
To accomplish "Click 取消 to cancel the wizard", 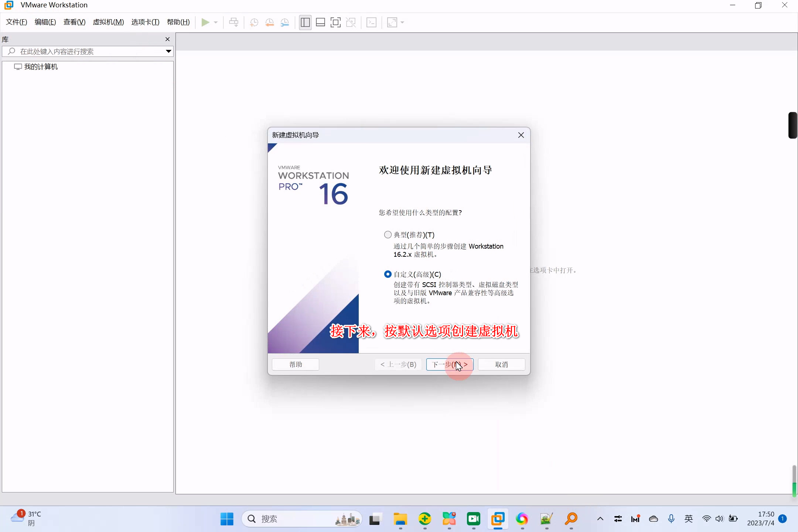I will (x=501, y=365).
